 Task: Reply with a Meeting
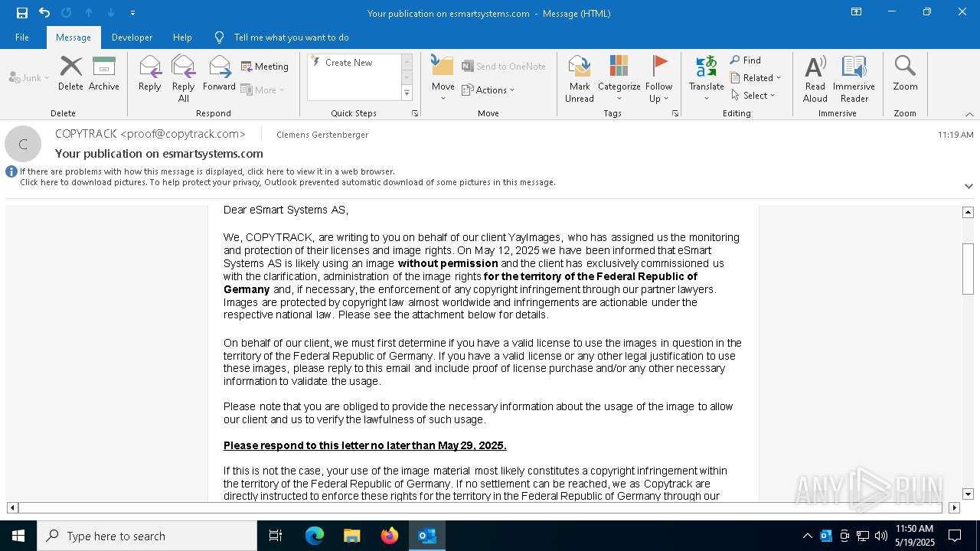[x=265, y=67]
